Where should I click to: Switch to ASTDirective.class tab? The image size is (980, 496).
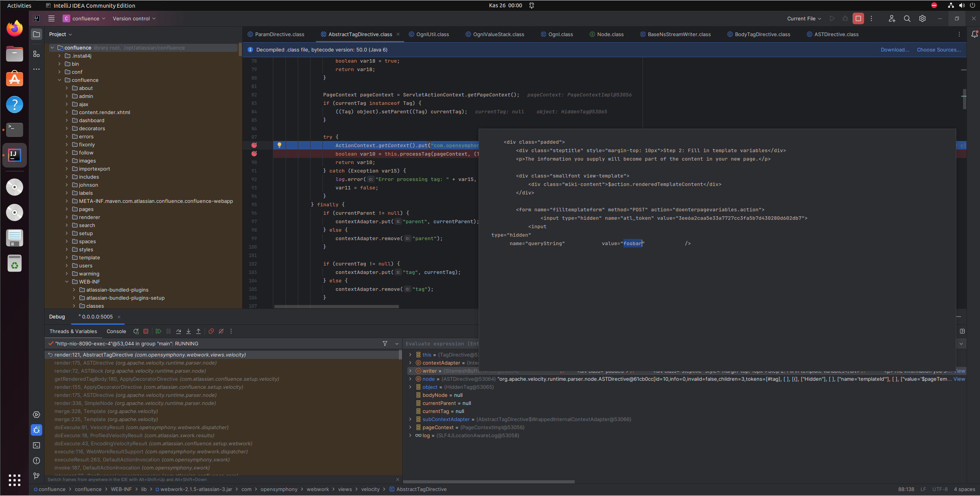point(833,34)
